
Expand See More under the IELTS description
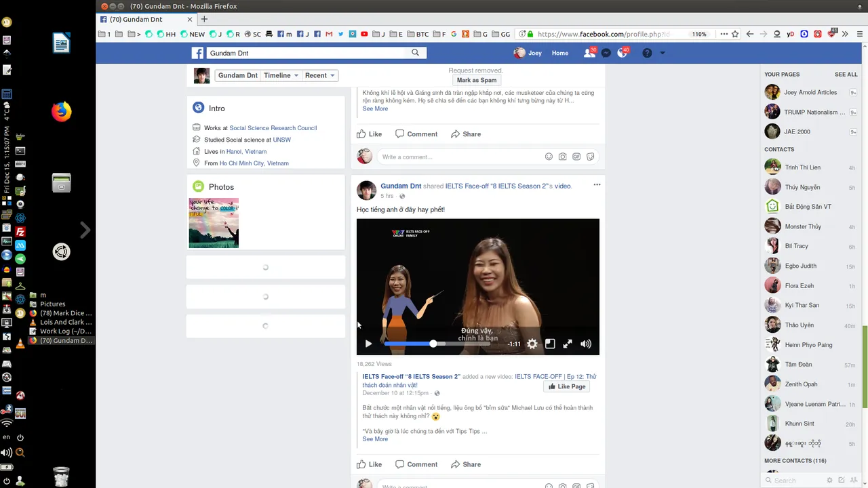coord(375,439)
